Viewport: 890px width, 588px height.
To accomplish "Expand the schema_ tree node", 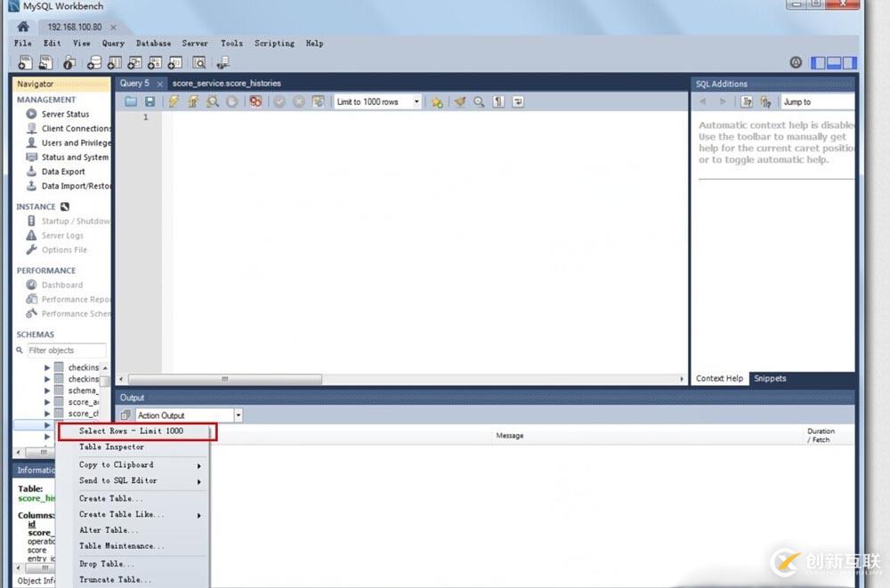I will pos(47,391).
